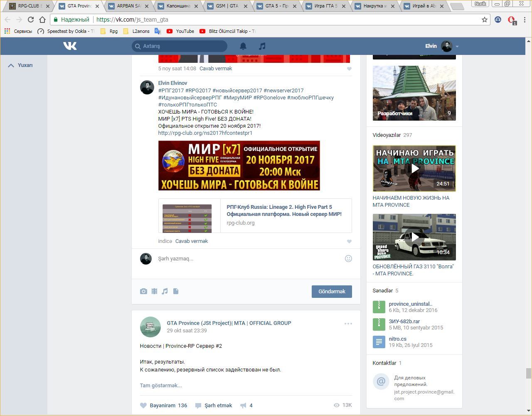This screenshot has height=416, width=532.
Task: Open GTA Province group name link
Action: tap(229, 323)
